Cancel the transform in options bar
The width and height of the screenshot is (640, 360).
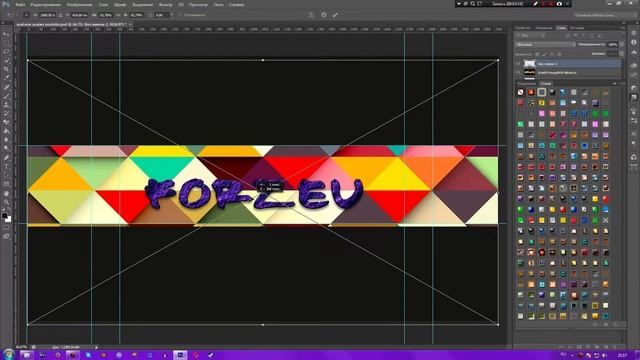[324, 15]
